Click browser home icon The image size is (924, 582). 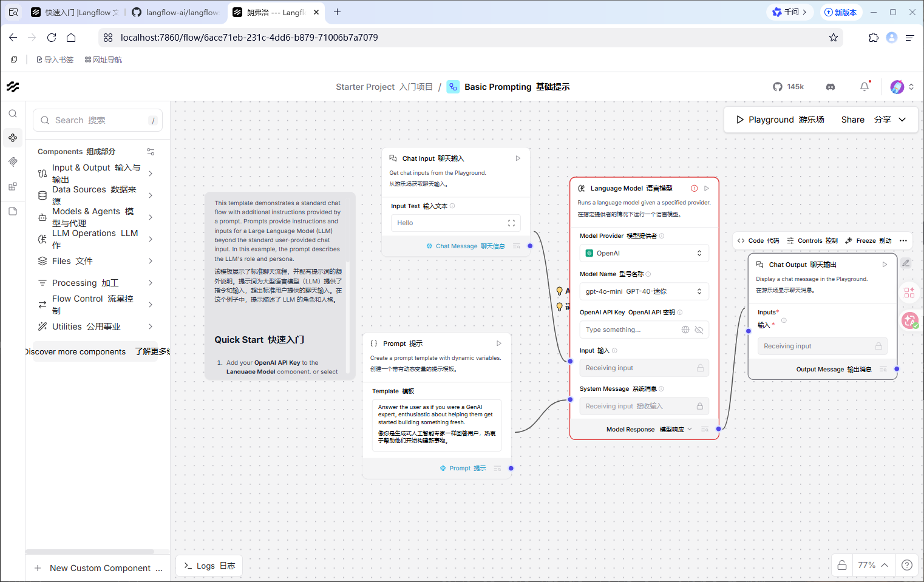pos(71,38)
